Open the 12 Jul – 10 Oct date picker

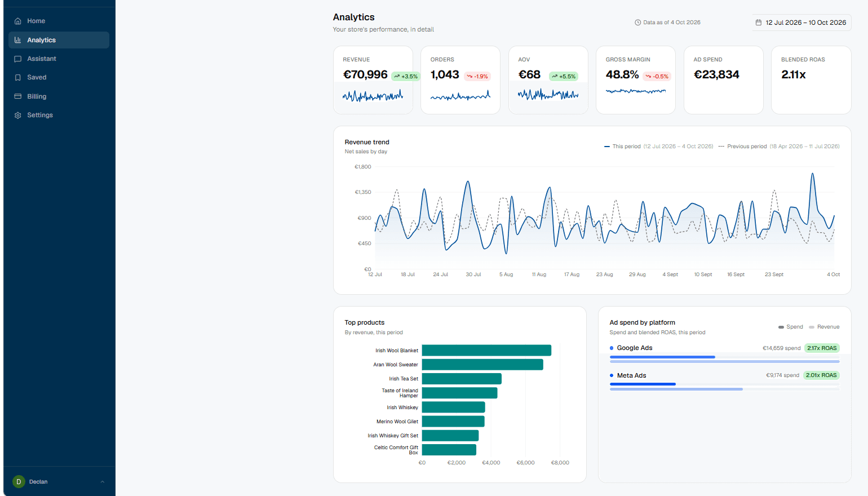(x=801, y=23)
